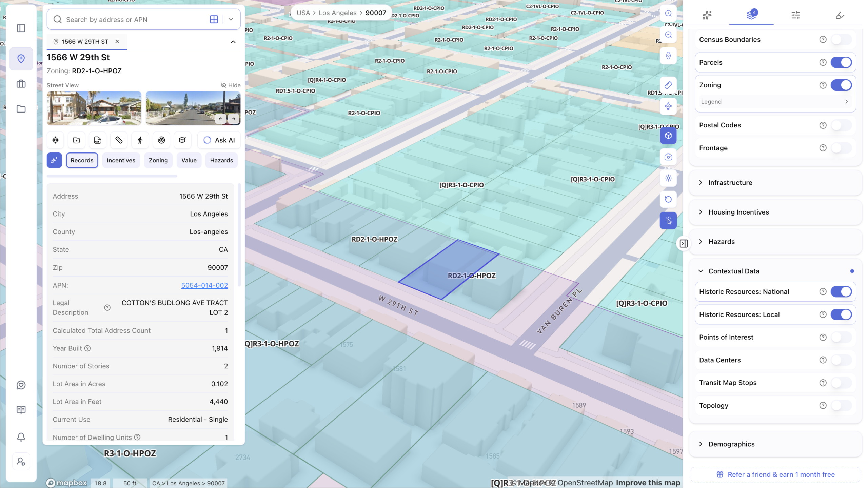This screenshot has height=488, width=868.
Task: Click the Ask AI button
Action: click(219, 140)
